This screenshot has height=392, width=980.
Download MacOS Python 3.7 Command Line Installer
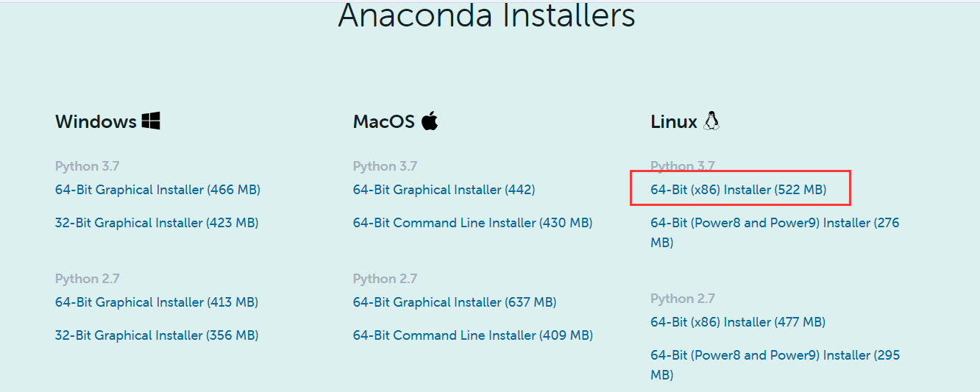click(472, 223)
